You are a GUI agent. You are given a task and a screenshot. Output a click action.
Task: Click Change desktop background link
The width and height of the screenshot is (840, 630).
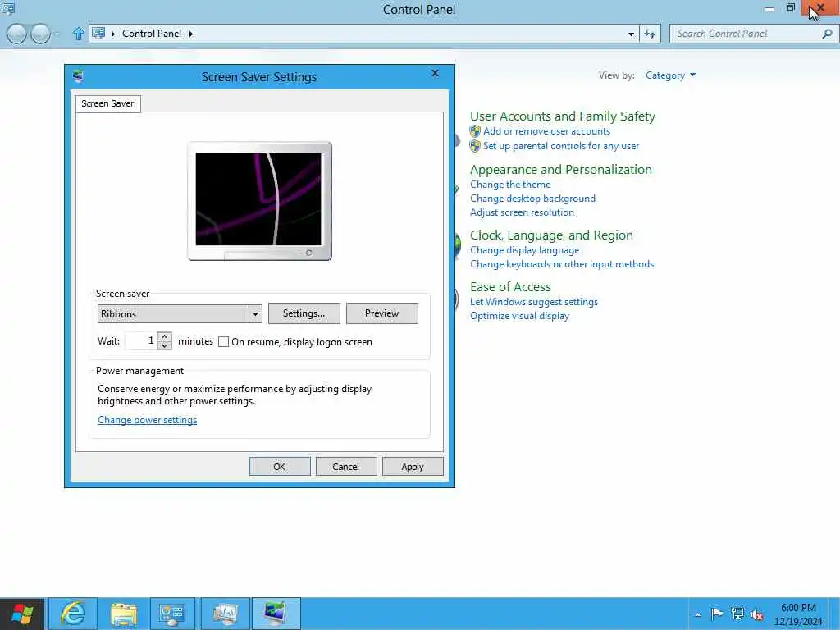532,199
